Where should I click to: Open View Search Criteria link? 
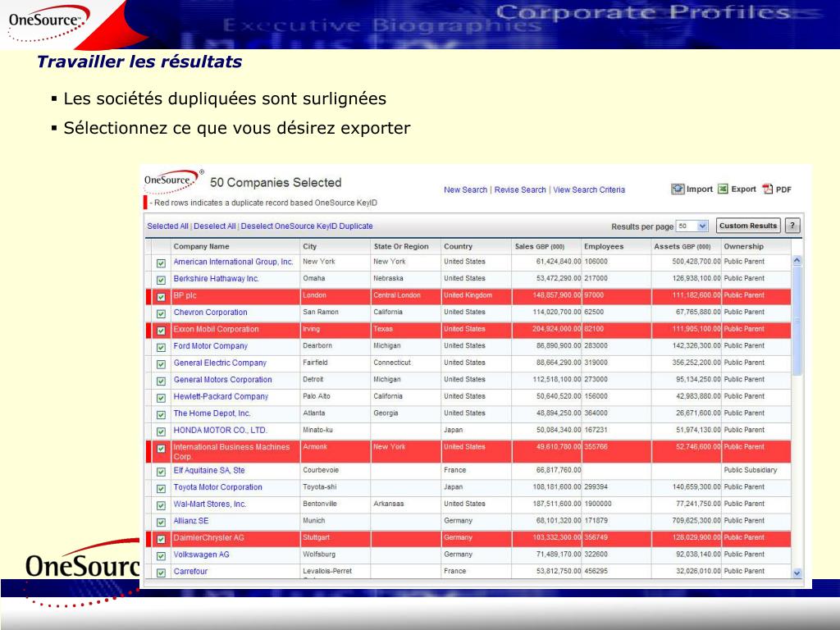tap(589, 189)
